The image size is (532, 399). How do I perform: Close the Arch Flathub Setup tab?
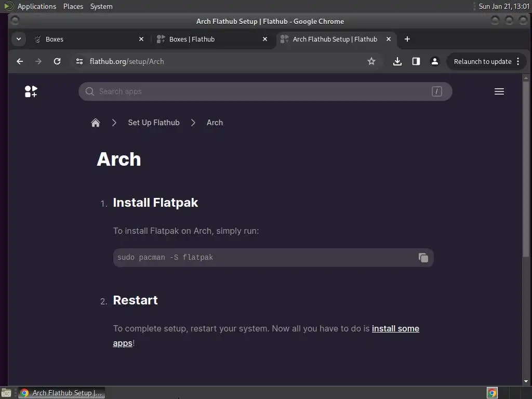point(389,39)
